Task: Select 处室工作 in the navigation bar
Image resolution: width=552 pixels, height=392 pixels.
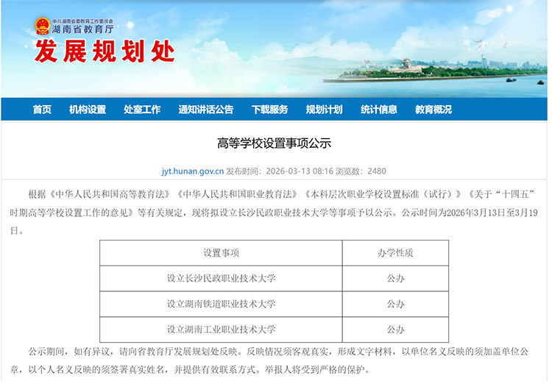Action: 142,110
